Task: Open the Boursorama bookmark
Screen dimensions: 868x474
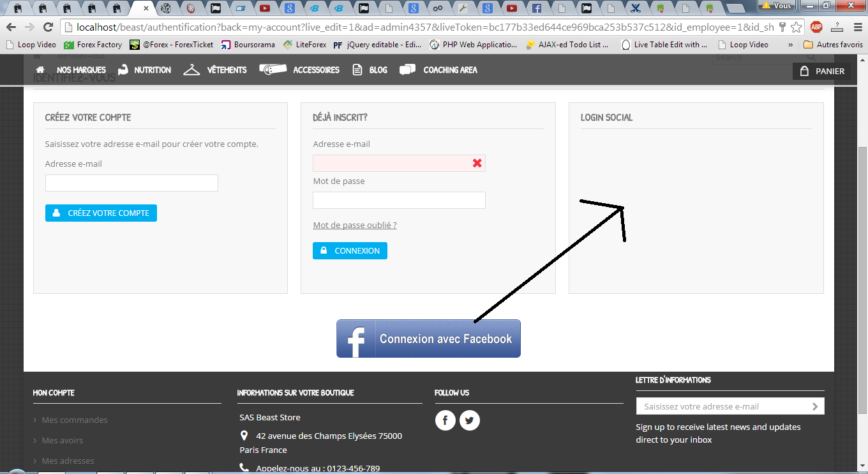Action: [248, 45]
